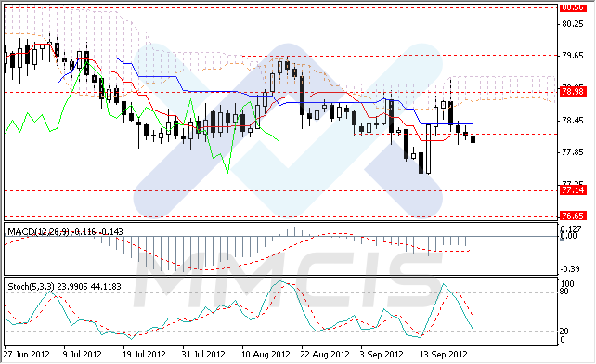Click the 27 Jun 2012 date label
Viewport: 596px width, 364px height.
tap(27, 355)
